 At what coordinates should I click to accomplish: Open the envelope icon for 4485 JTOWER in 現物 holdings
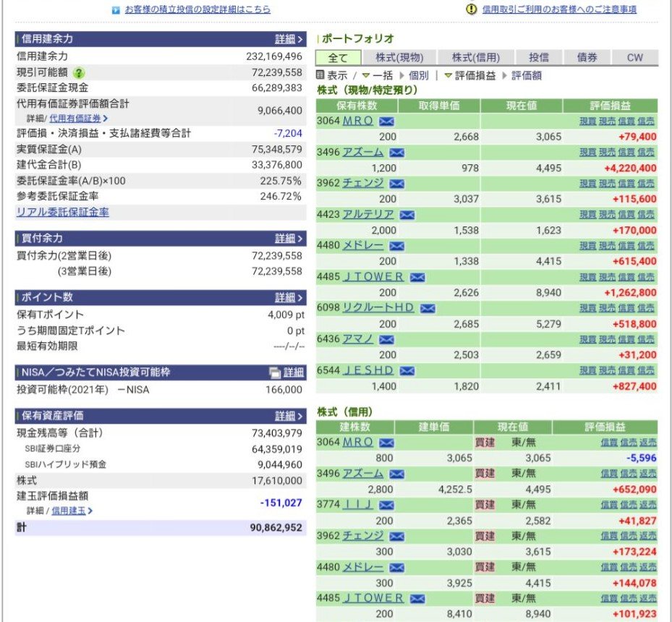click(x=417, y=277)
